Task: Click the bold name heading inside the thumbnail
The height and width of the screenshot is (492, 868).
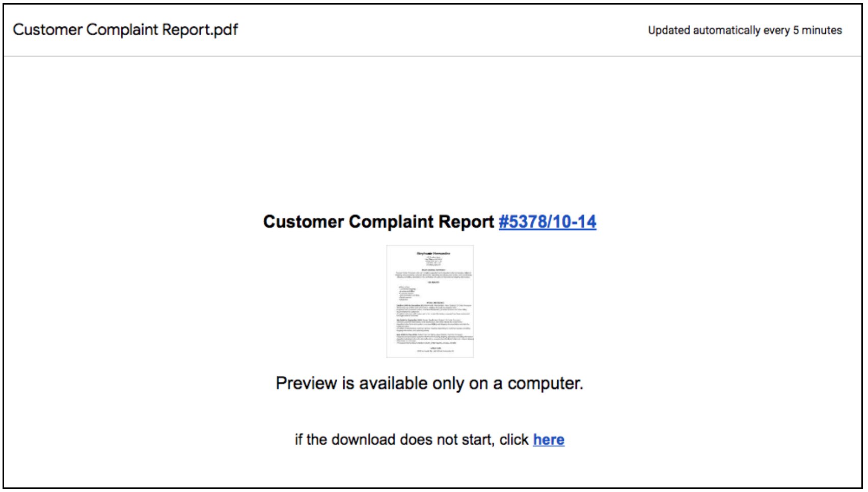Action: click(433, 253)
